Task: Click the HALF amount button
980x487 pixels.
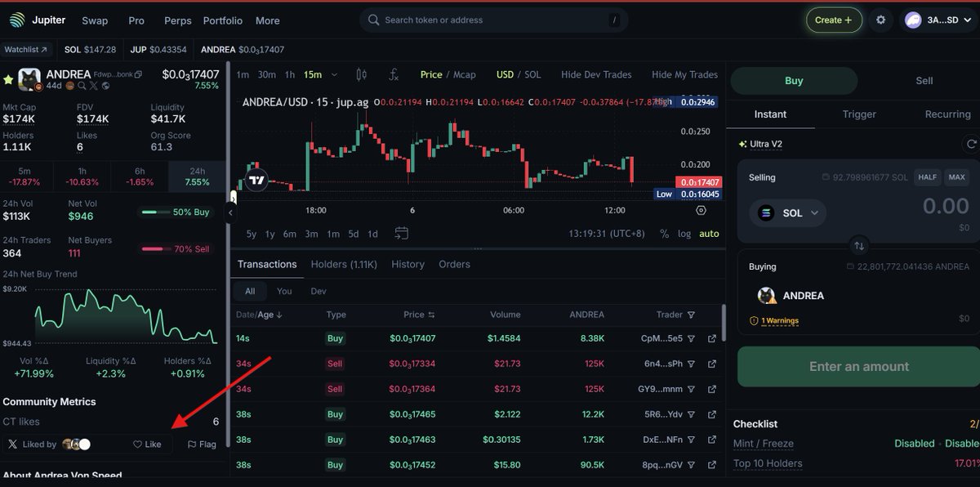Action: coord(928,177)
